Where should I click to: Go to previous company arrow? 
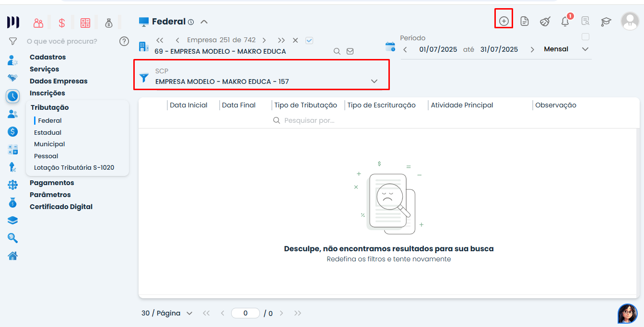(177, 40)
